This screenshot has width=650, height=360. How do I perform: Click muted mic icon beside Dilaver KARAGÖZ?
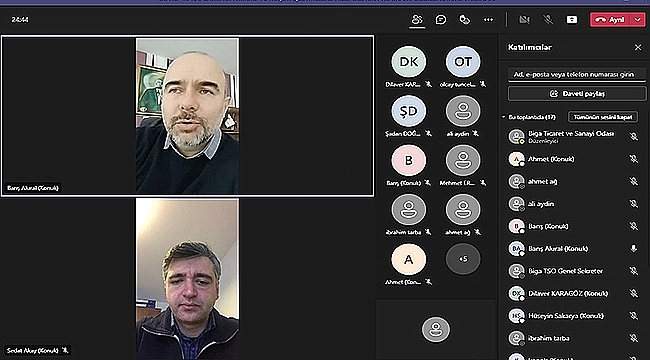click(633, 293)
